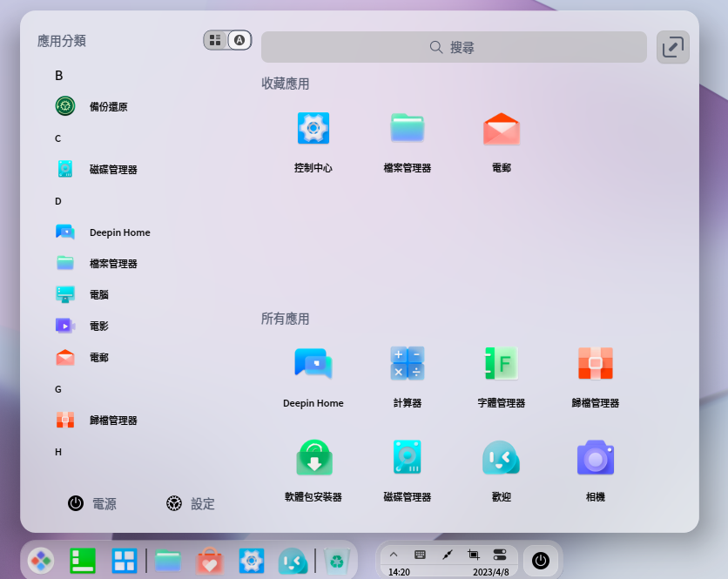Open Deepin Home from all apps
Viewport: 728px width, 579px height.
tap(313, 363)
